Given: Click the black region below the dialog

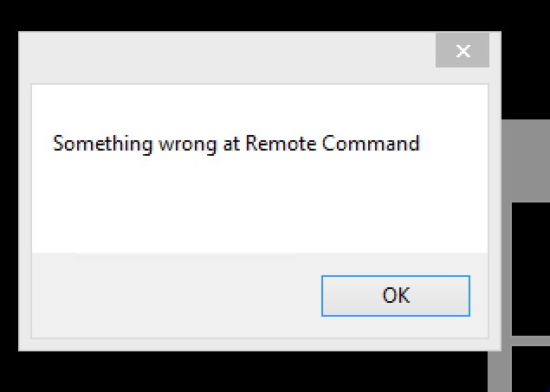Looking at the screenshot, I should pos(245,372).
